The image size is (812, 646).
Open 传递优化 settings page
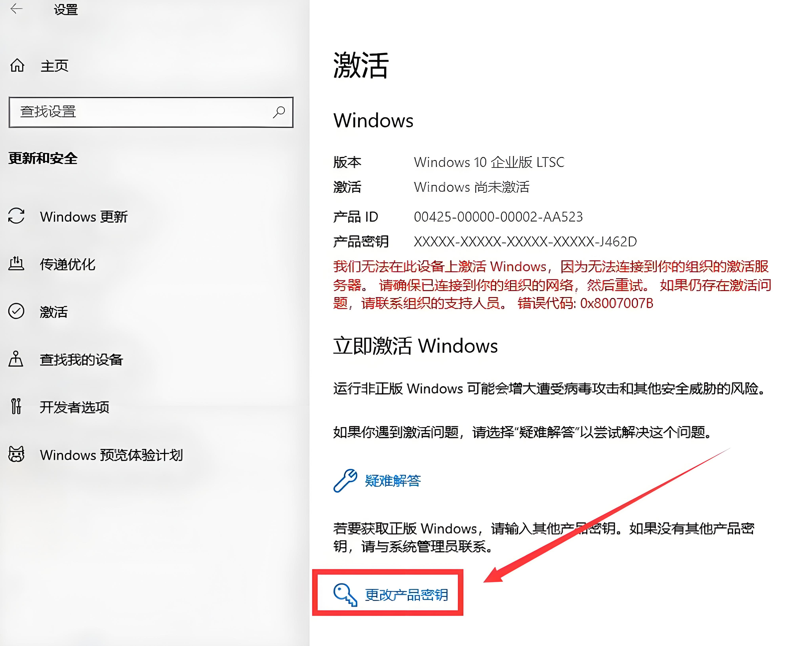(x=68, y=264)
